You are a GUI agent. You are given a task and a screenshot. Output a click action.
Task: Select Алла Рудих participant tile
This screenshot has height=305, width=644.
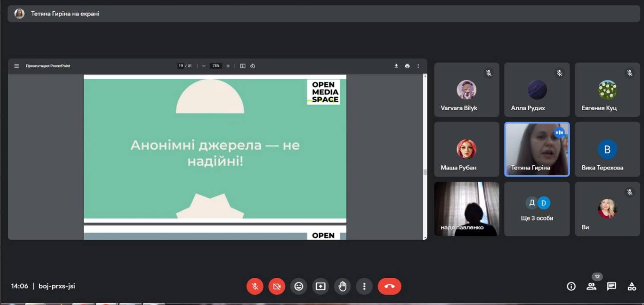pos(537,90)
